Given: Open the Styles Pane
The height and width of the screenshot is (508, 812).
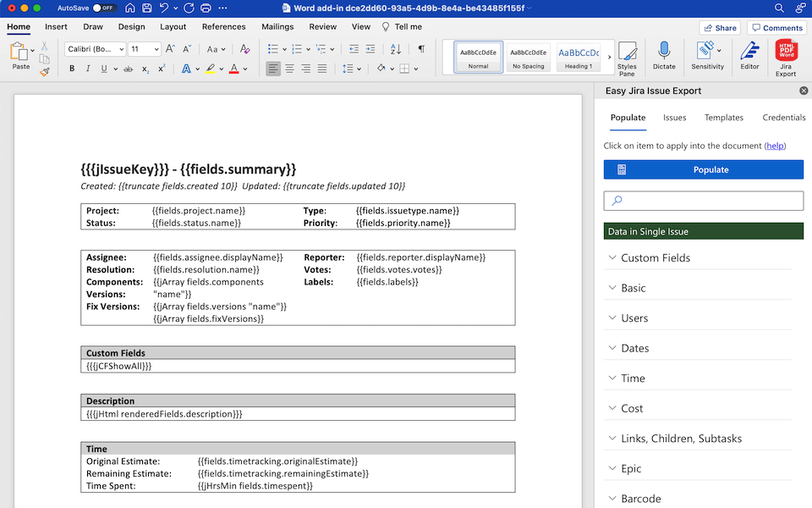Looking at the screenshot, I should point(627,58).
